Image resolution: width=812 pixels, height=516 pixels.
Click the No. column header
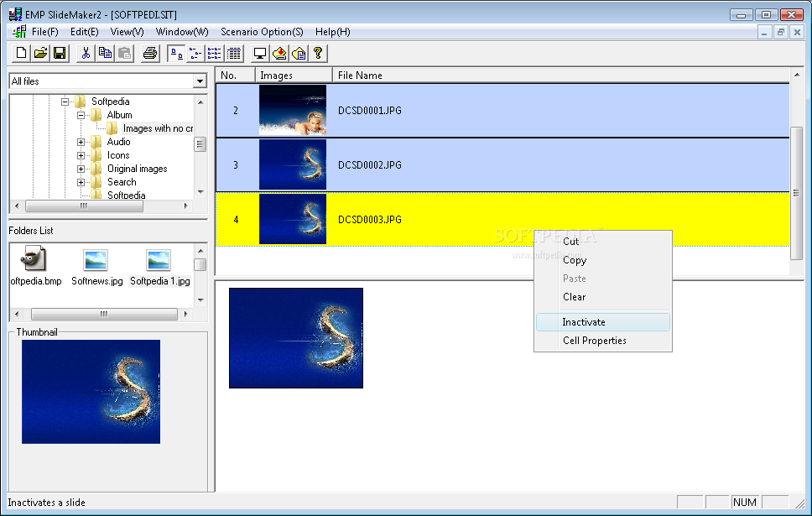pos(235,76)
